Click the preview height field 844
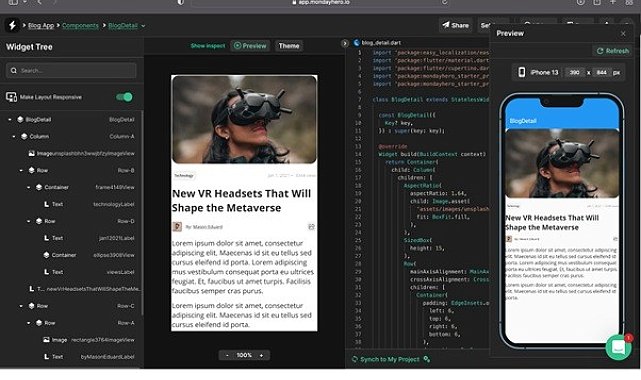This screenshot has height=380, width=641. (x=601, y=72)
